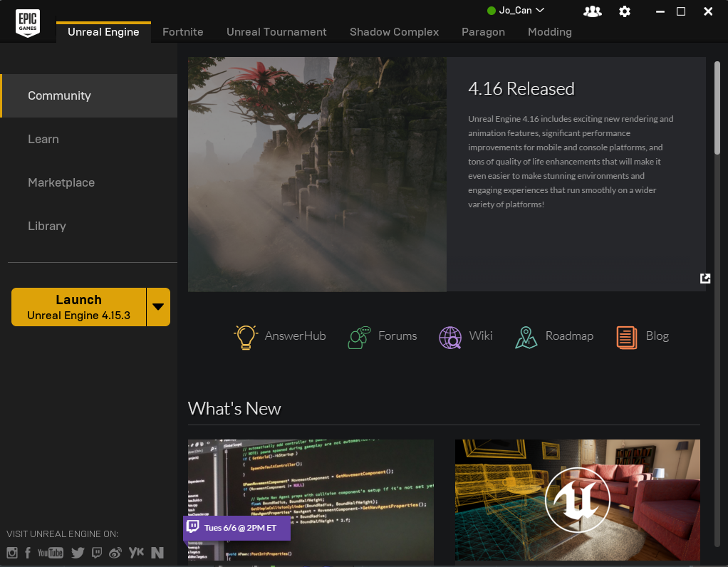
Task: Click the AnswerHub link text
Action: point(296,335)
